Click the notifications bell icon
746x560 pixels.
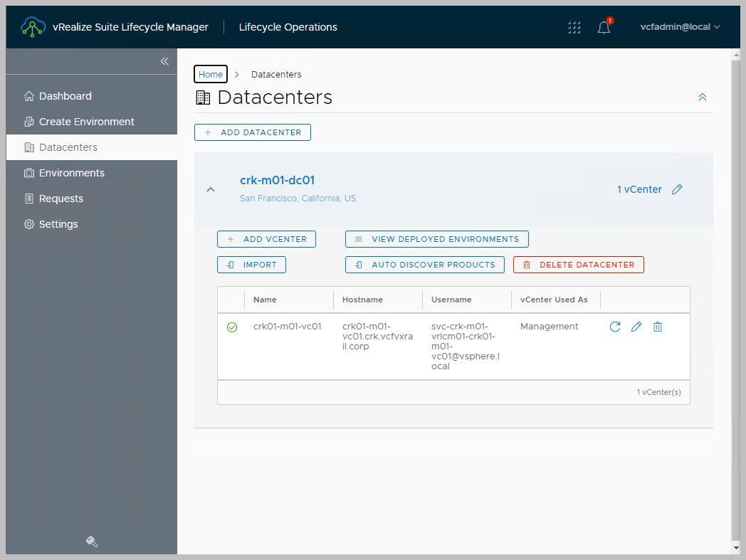click(x=604, y=28)
